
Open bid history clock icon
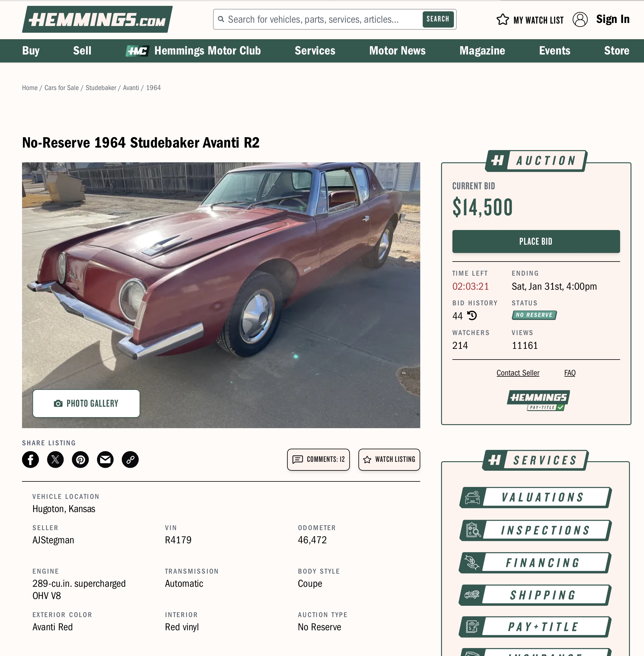point(472,315)
